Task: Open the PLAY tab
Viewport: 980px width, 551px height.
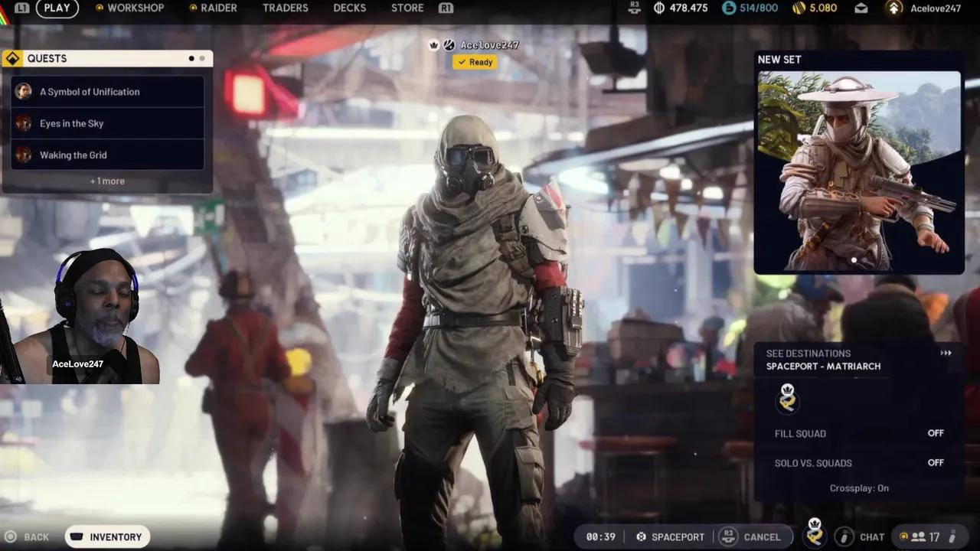Action: coord(57,8)
